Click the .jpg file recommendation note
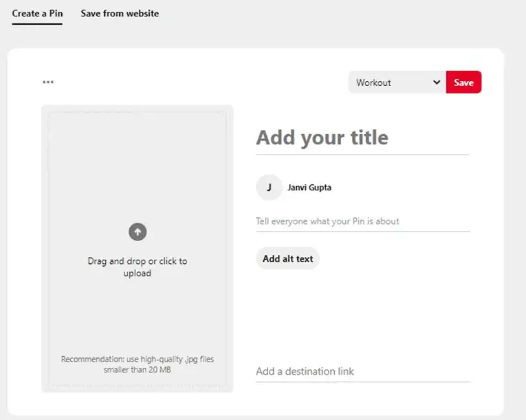 [x=138, y=360]
